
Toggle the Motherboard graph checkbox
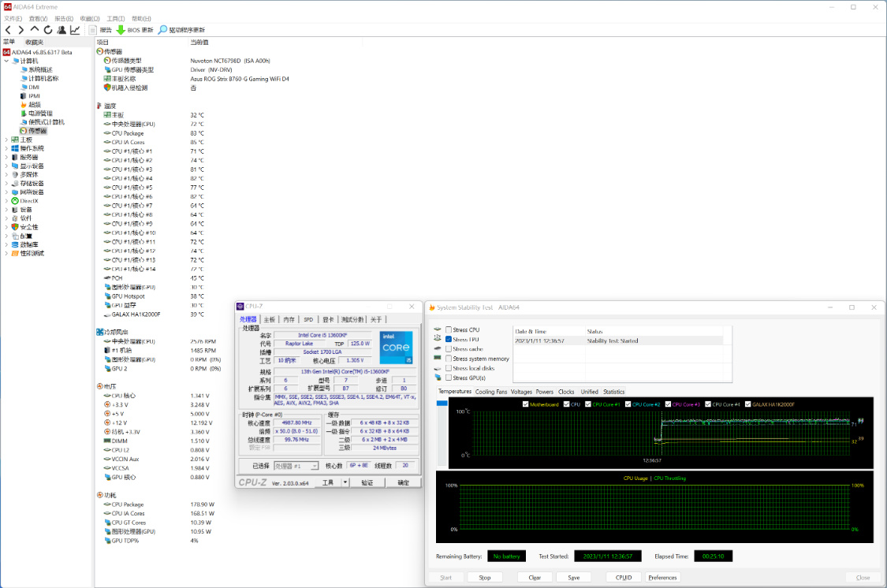526,404
